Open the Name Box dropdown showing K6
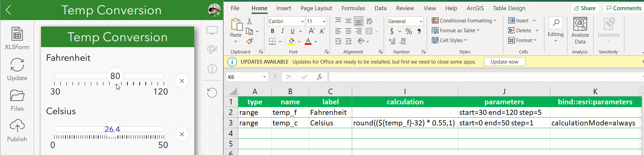 (x=264, y=77)
